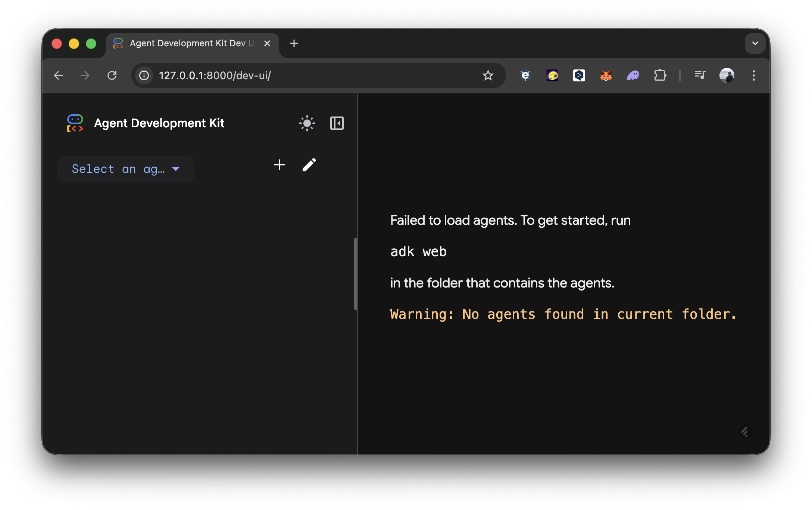
Task: Toggle light/dark theme sun icon
Action: click(x=307, y=123)
